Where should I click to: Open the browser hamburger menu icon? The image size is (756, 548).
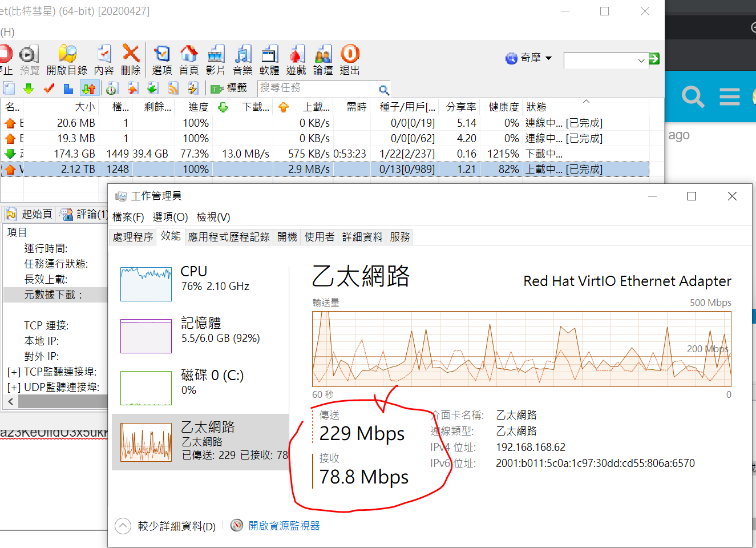coord(730,97)
